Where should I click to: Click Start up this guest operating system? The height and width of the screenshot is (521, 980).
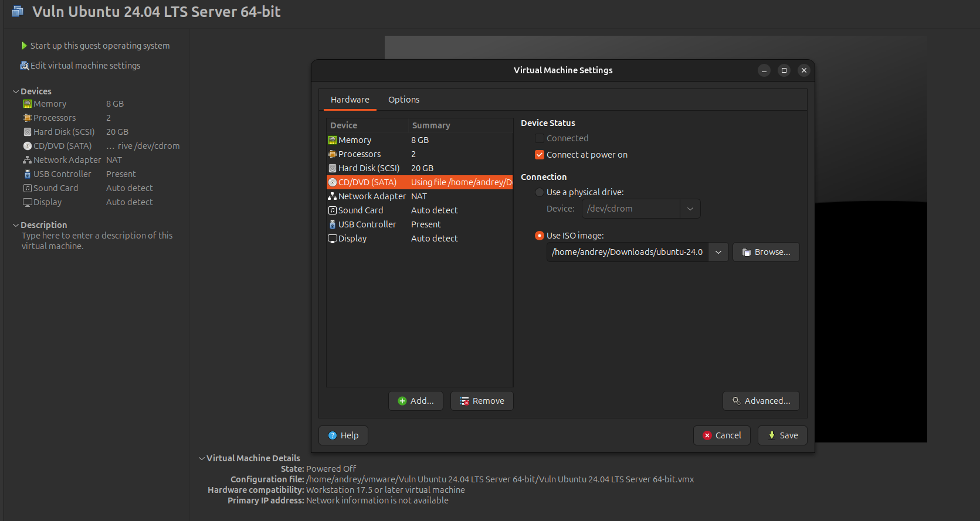(100, 46)
